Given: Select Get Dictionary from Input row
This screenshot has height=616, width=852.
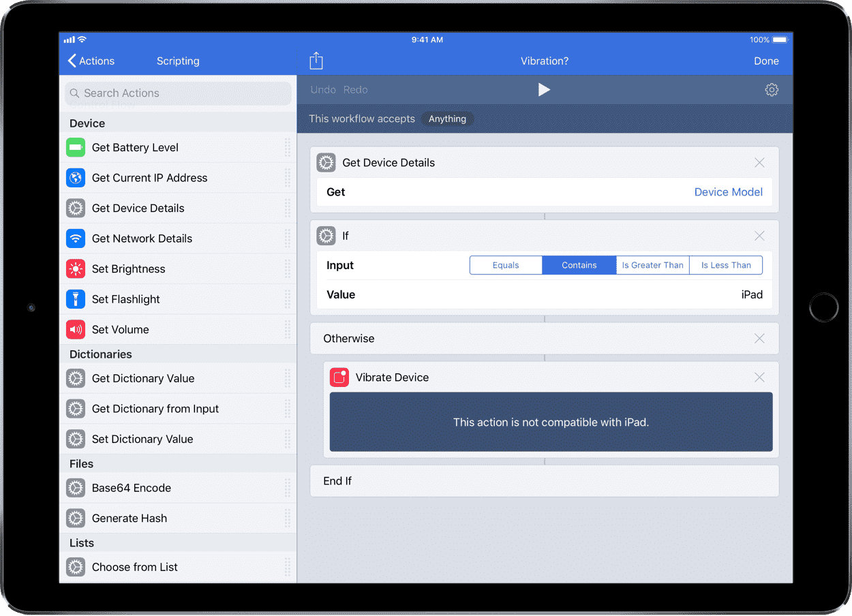Looking at the screenshot, I should 178,409.
